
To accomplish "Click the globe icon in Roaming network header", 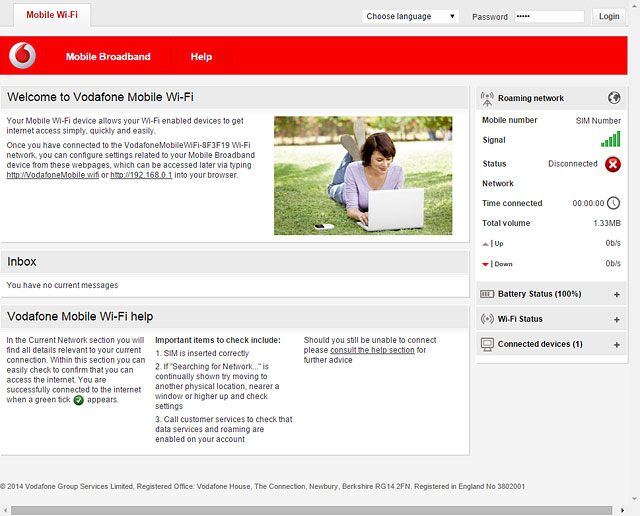I will point(614,98).
